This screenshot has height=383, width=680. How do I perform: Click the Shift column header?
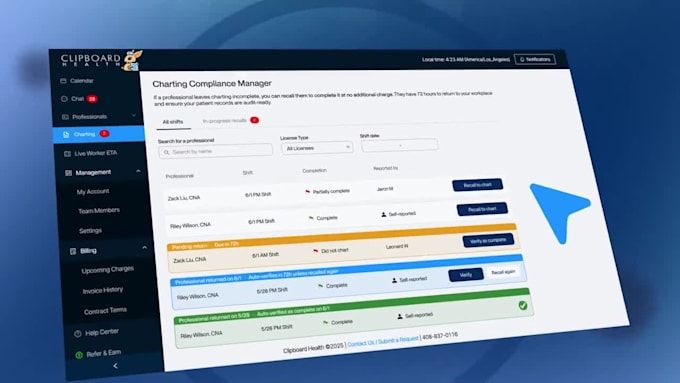[248, 173]
